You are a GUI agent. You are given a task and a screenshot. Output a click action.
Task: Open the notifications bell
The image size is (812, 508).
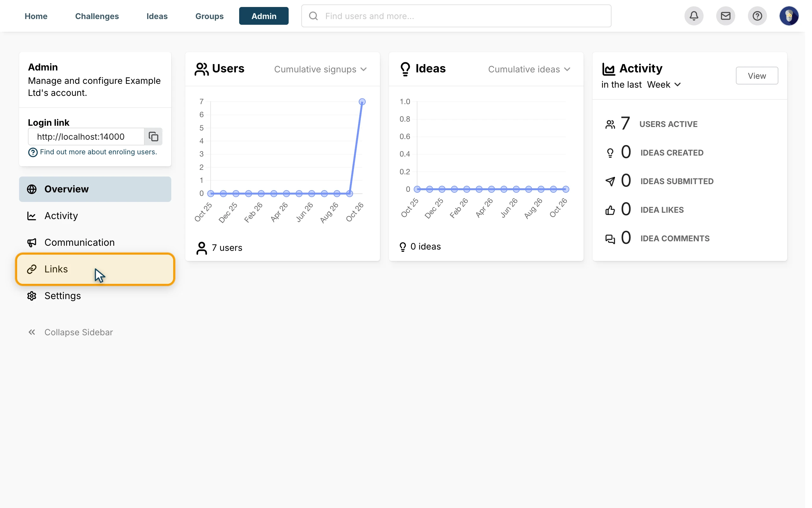pos(694,16)
